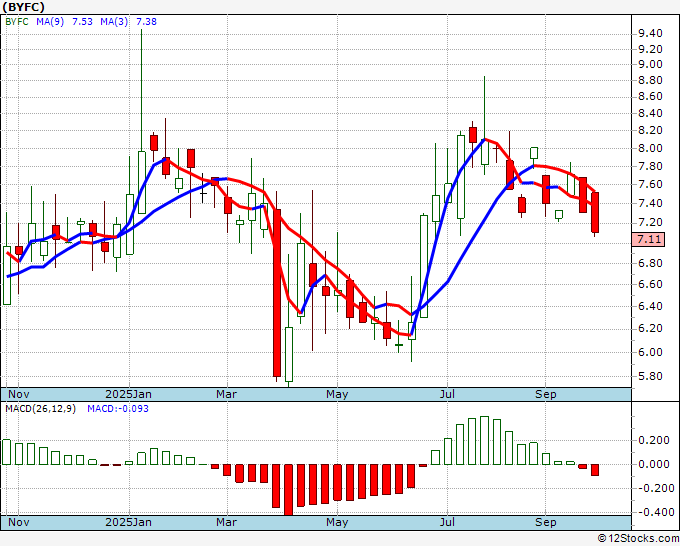
Task: Click the largest negative red MACD bar
Action: tap(288, 490)
